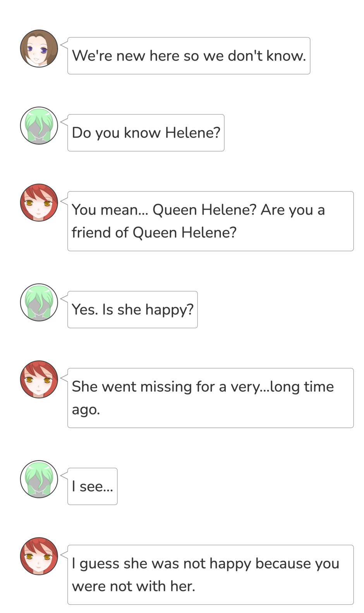The image size is (364, 613).
Task: Click the brown-haired character avatar
Action: (x=39, y=48)
